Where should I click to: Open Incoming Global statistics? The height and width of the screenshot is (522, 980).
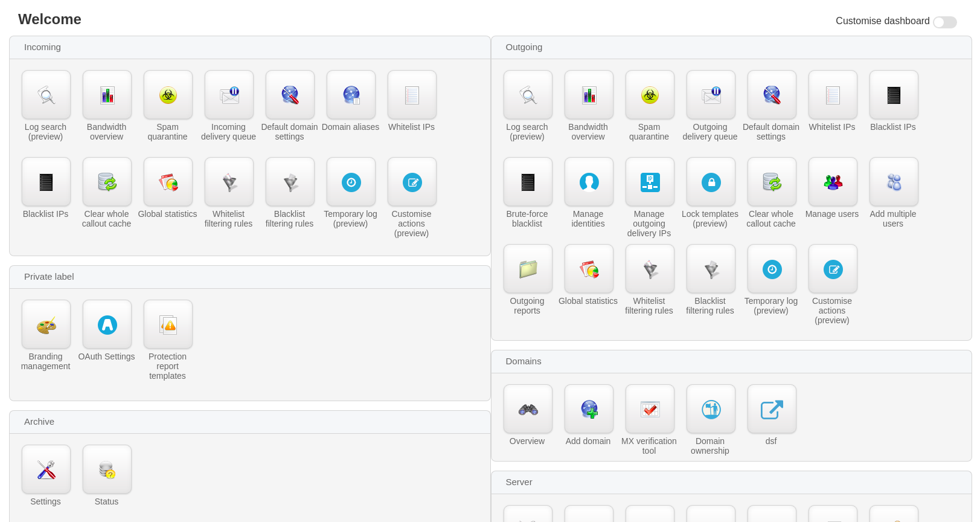tap(168, 182)
